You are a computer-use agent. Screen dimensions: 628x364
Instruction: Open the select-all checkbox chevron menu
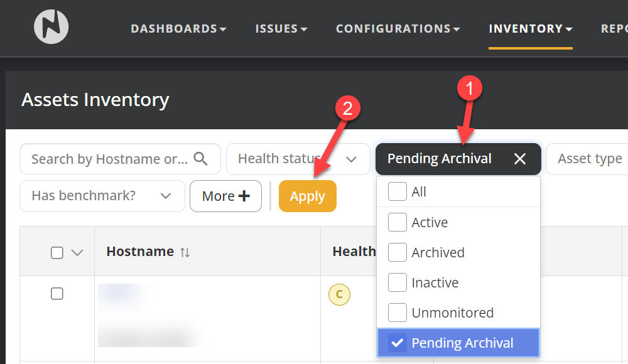tap(77, 253)
